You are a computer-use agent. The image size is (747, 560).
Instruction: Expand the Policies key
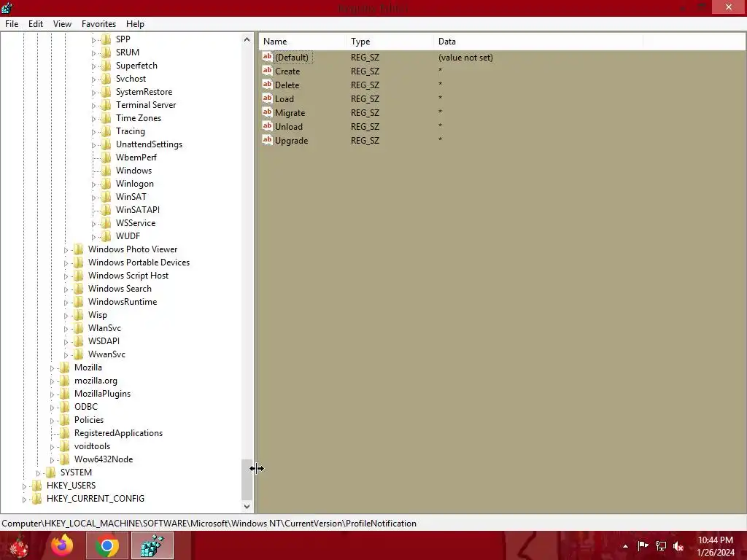[x=53, y=421]
